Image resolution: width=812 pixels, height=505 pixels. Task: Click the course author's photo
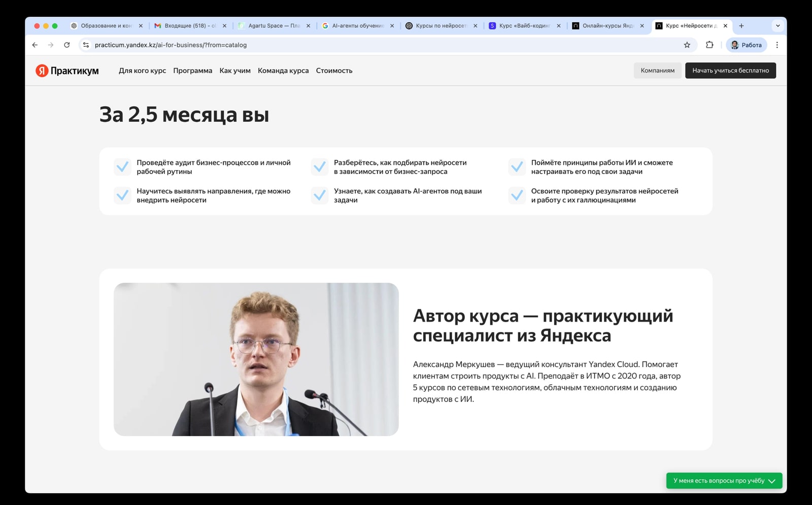(256, 359)
